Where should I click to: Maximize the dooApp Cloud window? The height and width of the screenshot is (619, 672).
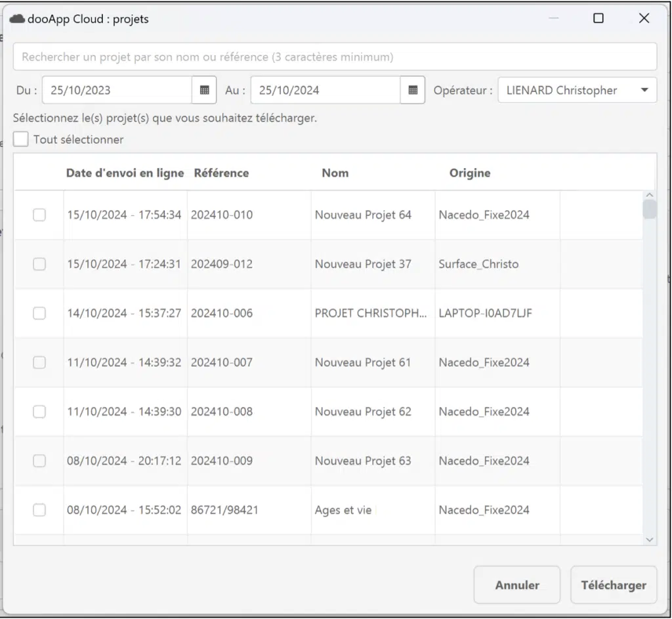tap(598, 18)
